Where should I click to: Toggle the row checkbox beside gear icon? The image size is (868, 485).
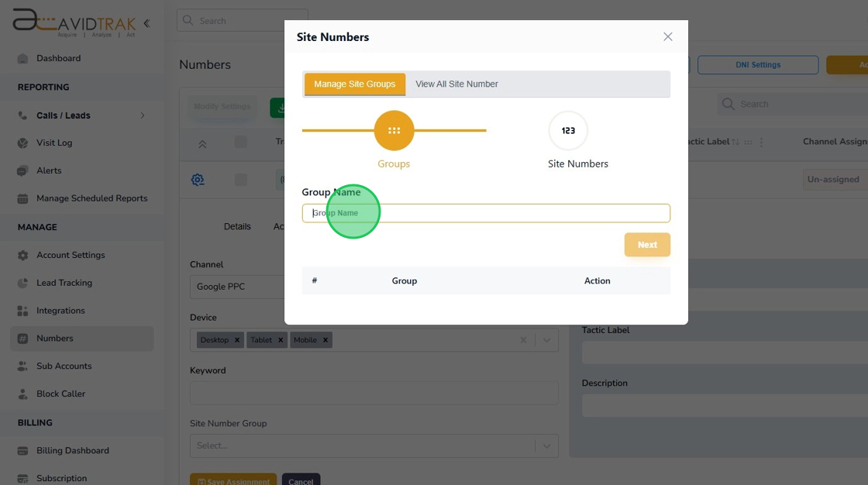pos(241,180)
